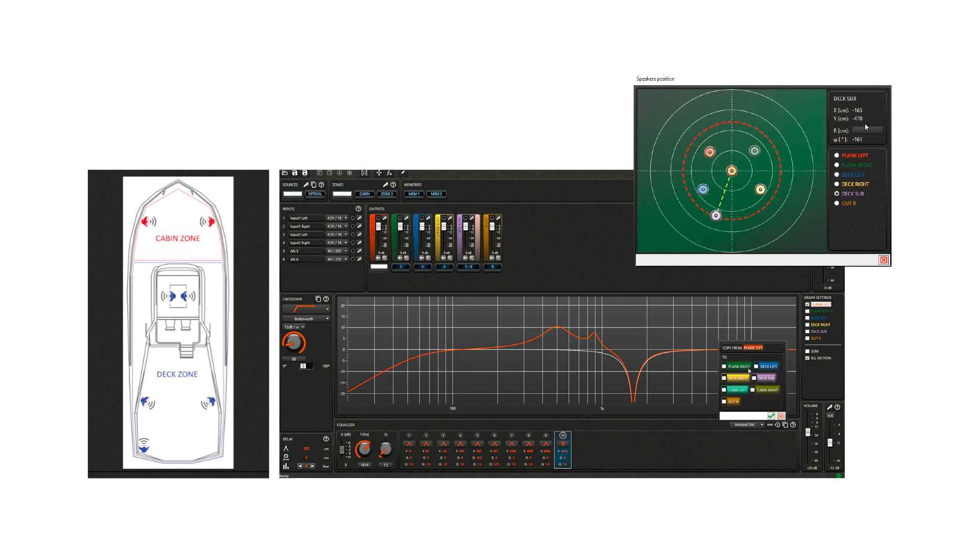The height and width of the screenshot is (551, 980).
Task: Click the Input2 Right name field
Action: pyautogui.click(x=306, y=242)
